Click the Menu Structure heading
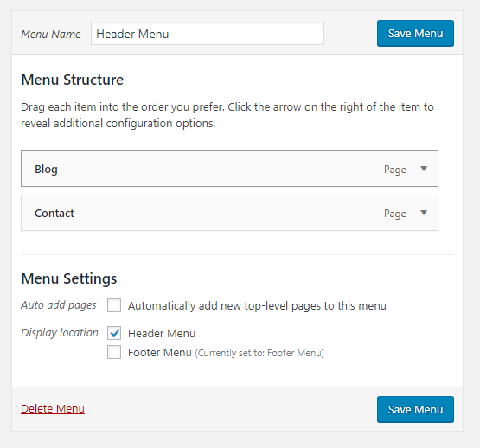The image size is (480, 448). click(x=73, y=80)
